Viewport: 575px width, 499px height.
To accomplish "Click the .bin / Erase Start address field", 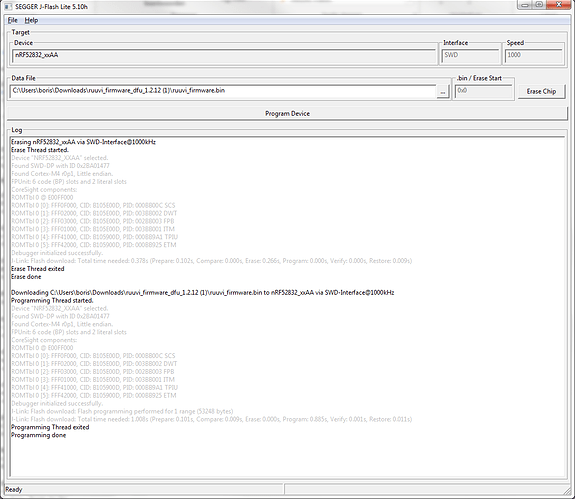I will pos(483,91).
